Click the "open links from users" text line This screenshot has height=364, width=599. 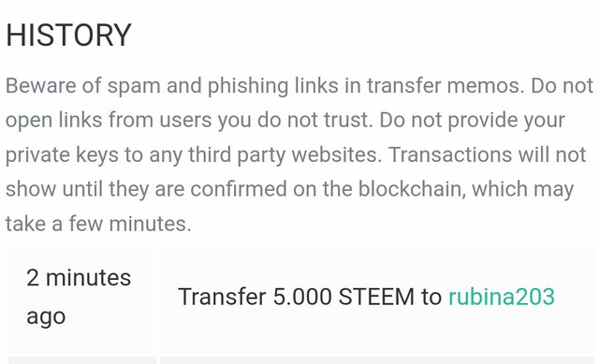pos(285,121)
